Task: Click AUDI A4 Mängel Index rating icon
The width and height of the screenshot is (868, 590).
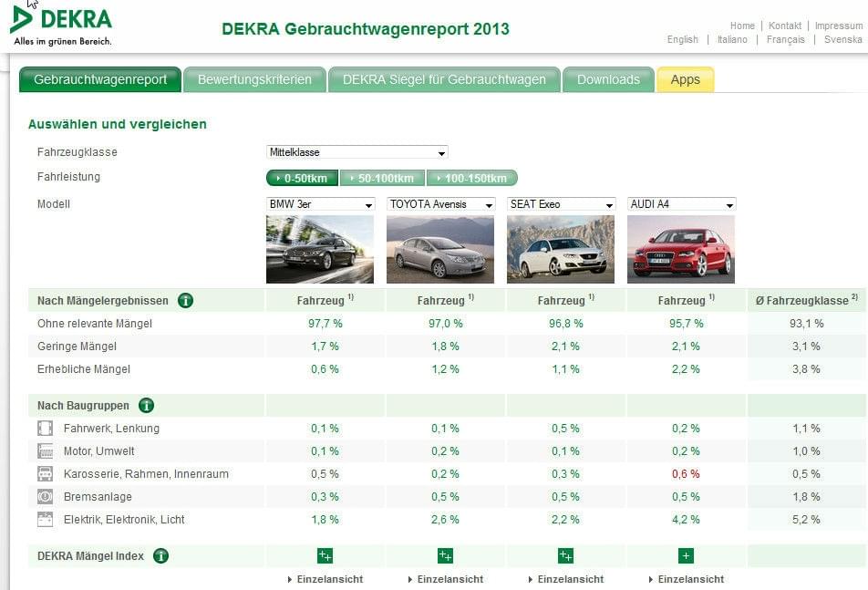Action: pos(686,555)
